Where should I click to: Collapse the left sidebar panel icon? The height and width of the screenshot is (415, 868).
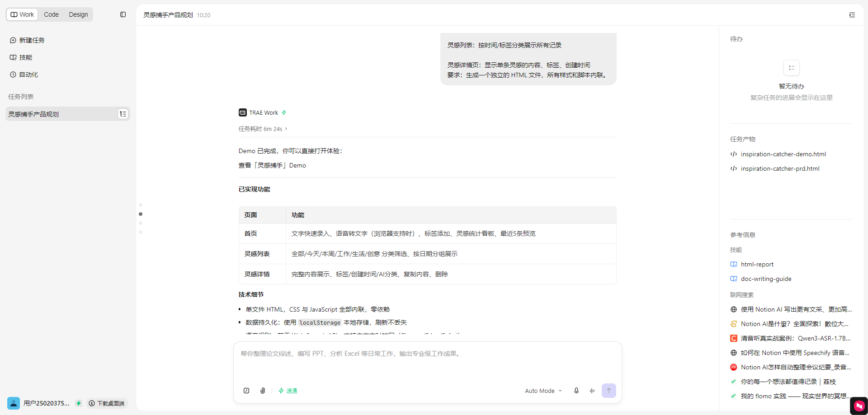pos(123,14)
